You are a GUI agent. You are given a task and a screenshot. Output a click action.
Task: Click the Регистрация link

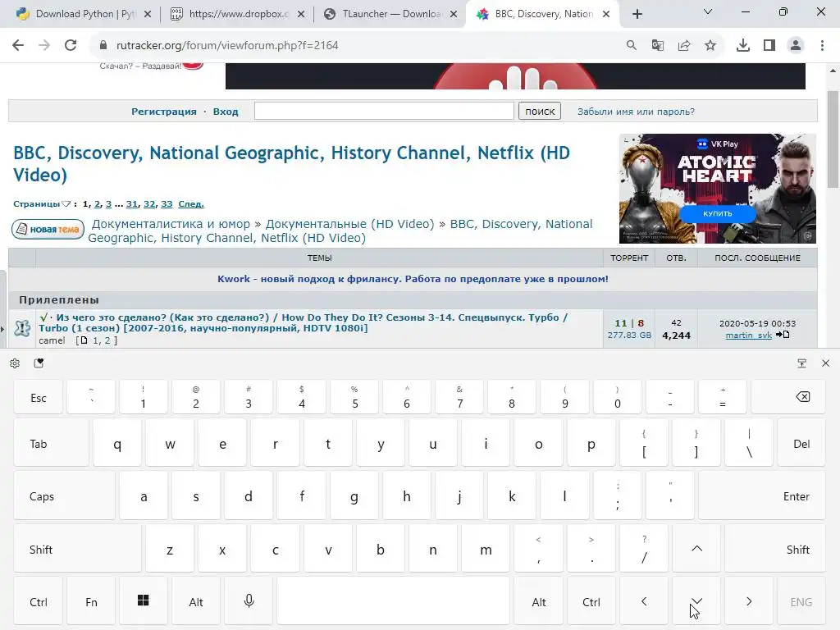[164, 112]
